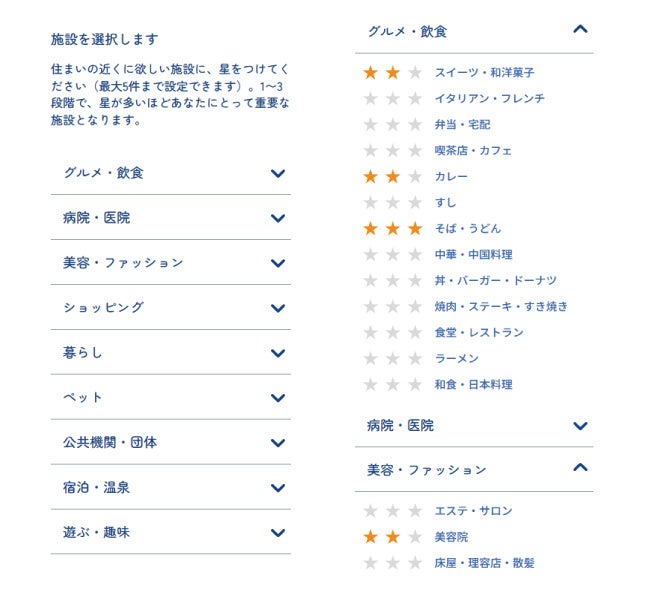Set 和食・日本料理 rating to three stars
The image size is (652, 595).
click(415, 385)
